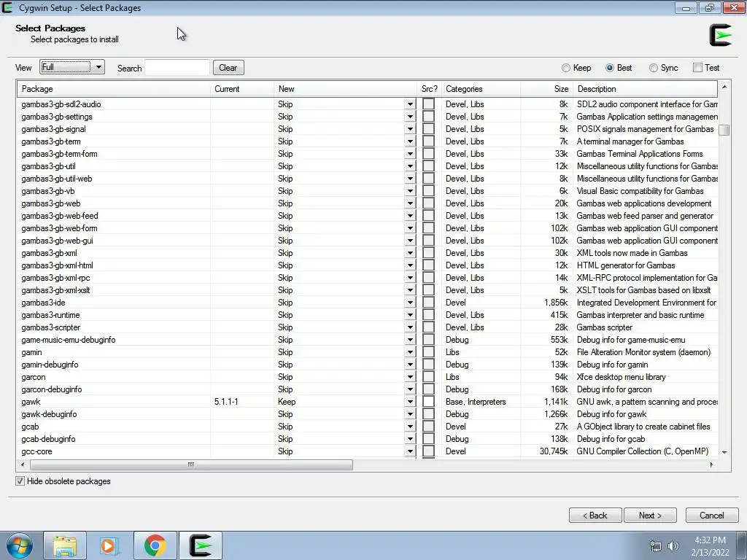Click Keep action for gawk
This screenshot has height=560, width=747.
pyautogui.click(x=287, y=402)
